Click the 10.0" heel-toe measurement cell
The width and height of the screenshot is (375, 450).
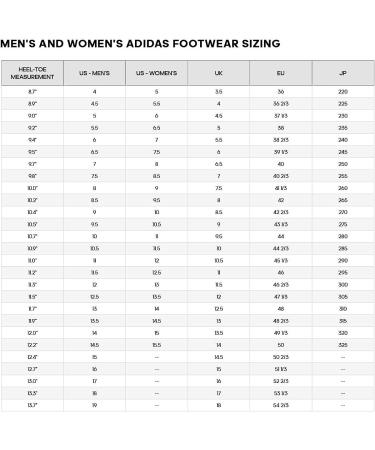point(32,188)
